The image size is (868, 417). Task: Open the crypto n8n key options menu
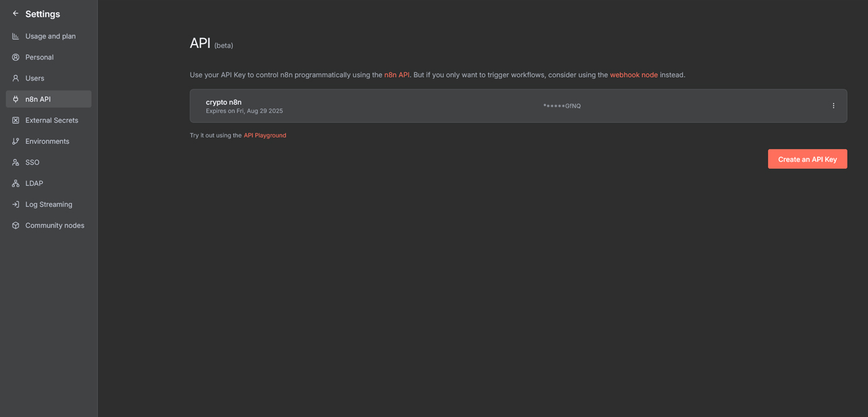(x=833, y=106)
